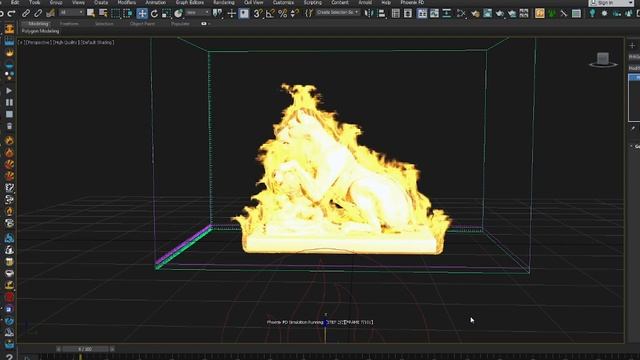The height and width of the screenshot is (360, 640).
Task: Toggle the Ribbon display button
Action: pos(422,13)
